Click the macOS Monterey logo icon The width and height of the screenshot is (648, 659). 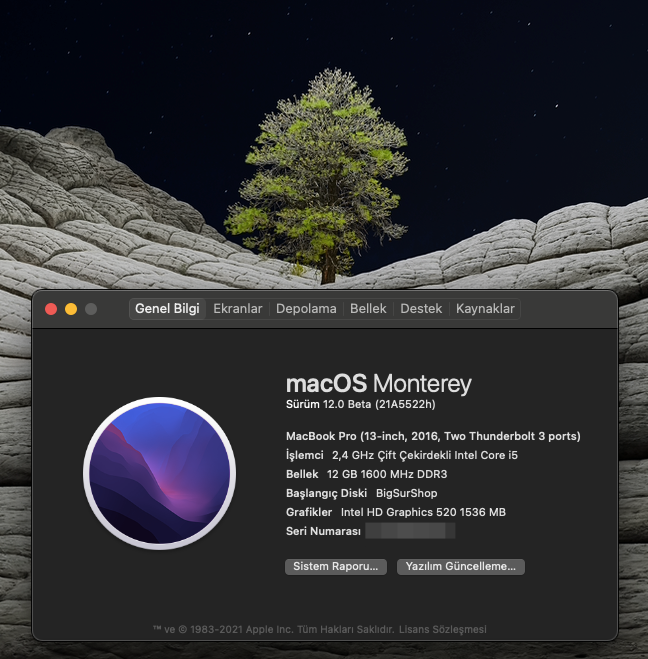(x=159, y=474)
